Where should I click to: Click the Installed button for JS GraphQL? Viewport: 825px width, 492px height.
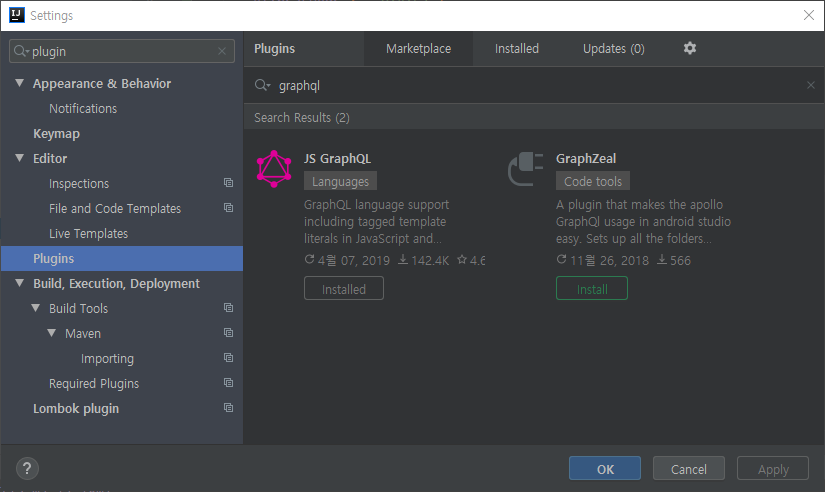coord(344,288)
